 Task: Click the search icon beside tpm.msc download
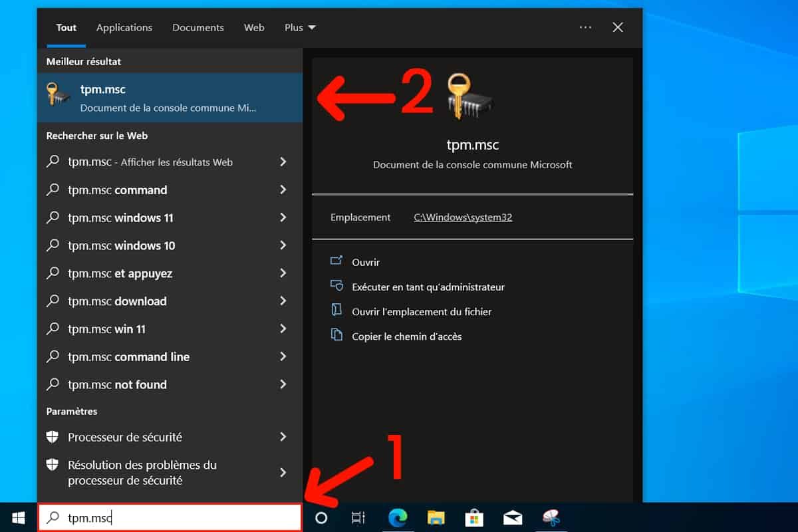[53, 301]
